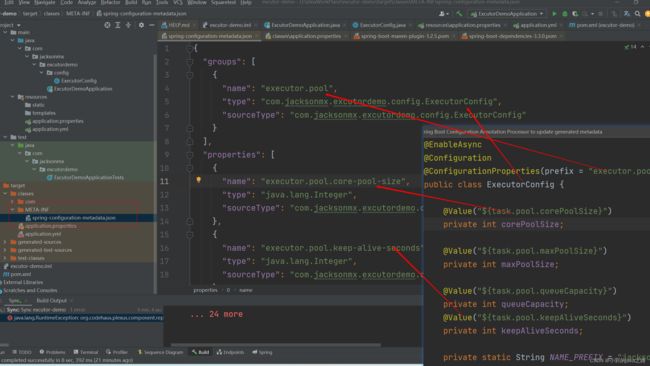Image resolution: width=650 pixels, height=366 pixels.
Task: Hide the Project panel with the minus icon
Action: pos(152,25)
